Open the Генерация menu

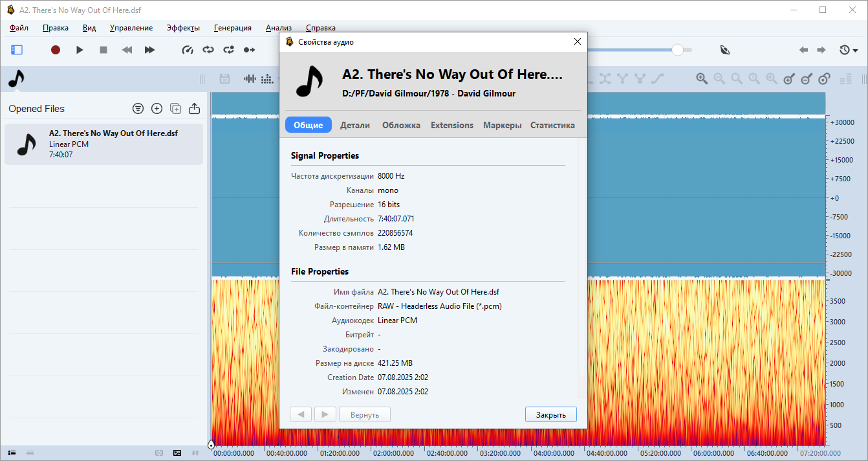[x=232, y=28]
